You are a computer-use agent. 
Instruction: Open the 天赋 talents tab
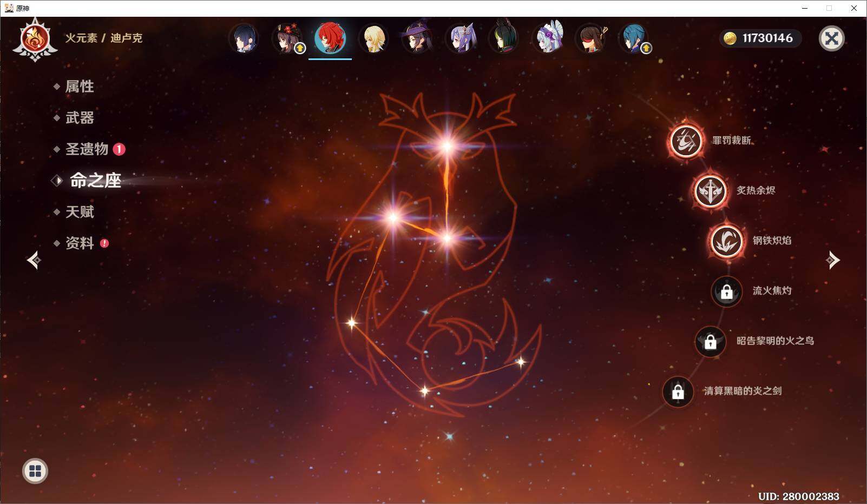pos(79,212)
